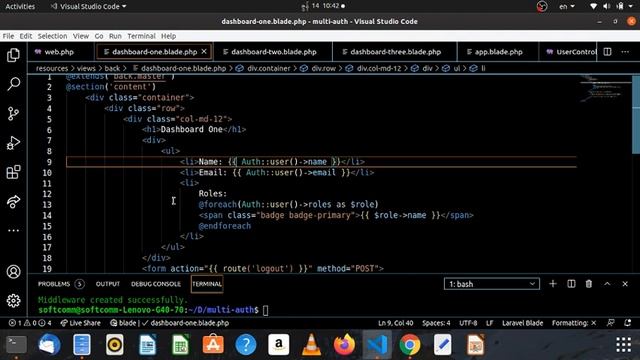Switch to dashboard-three.blade.php tab

pyautogui.click(x=395, y=52)
